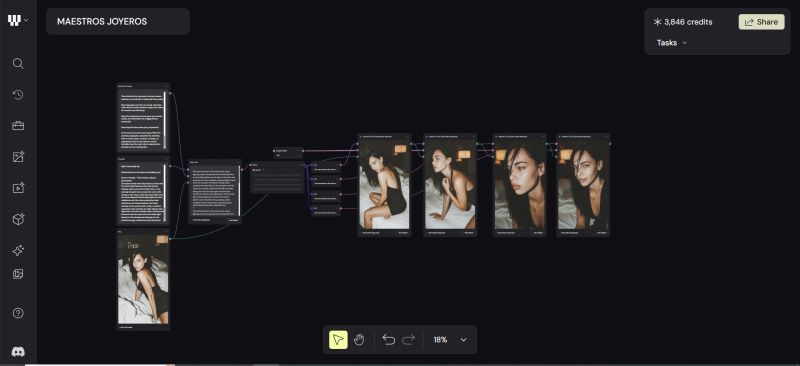Image resolution: width=800 pixels, height=366 pixels.
Task: Open the search panel in the sidebar
Action: [x=18, y=63]
